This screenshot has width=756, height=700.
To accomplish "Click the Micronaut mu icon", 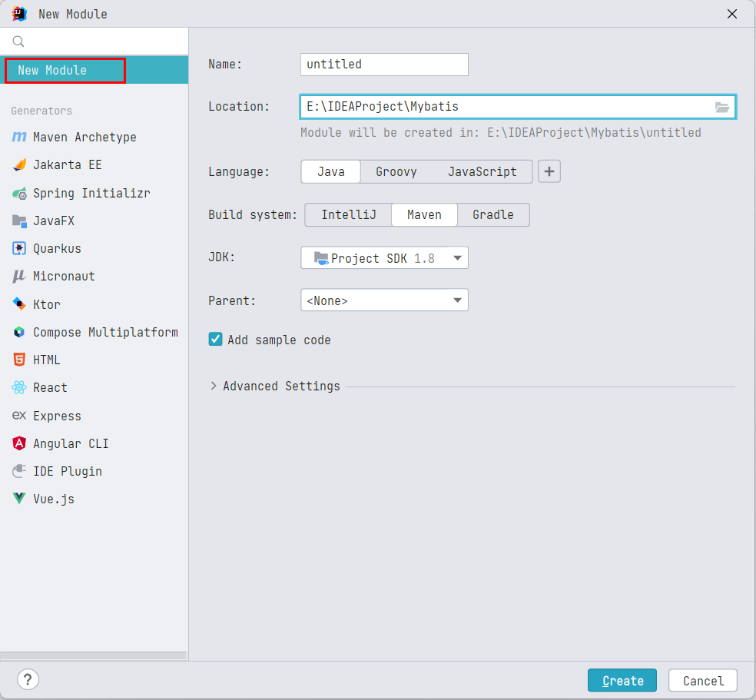I will (19, 277).
